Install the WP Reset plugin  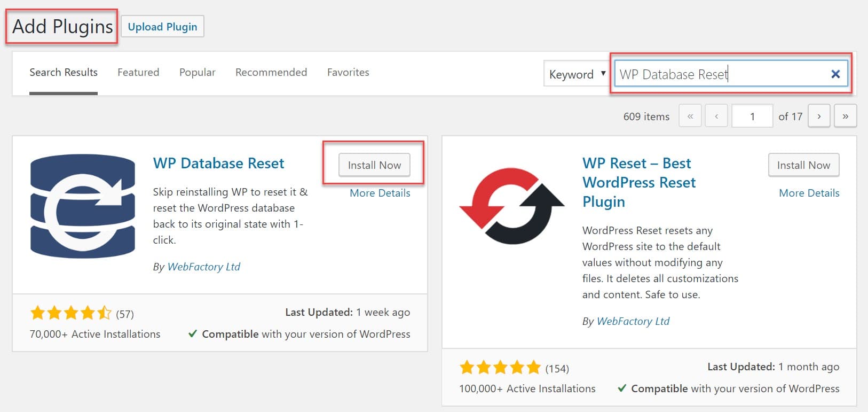(803, 165)
